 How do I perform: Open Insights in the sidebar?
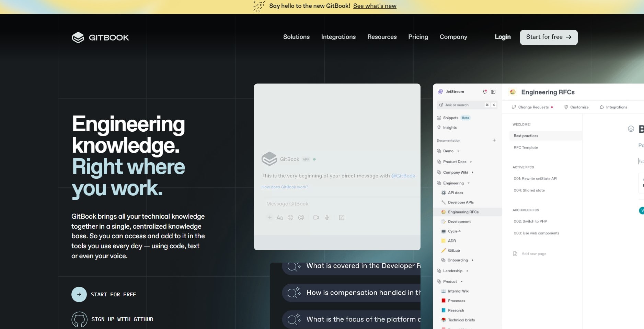pyautogui.click(x=450, y=128)
